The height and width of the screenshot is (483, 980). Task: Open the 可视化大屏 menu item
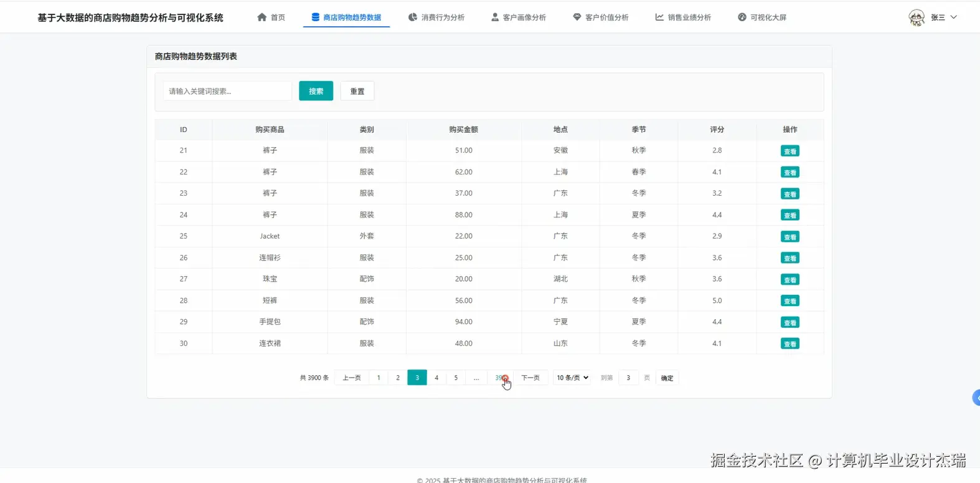[762, 17]
